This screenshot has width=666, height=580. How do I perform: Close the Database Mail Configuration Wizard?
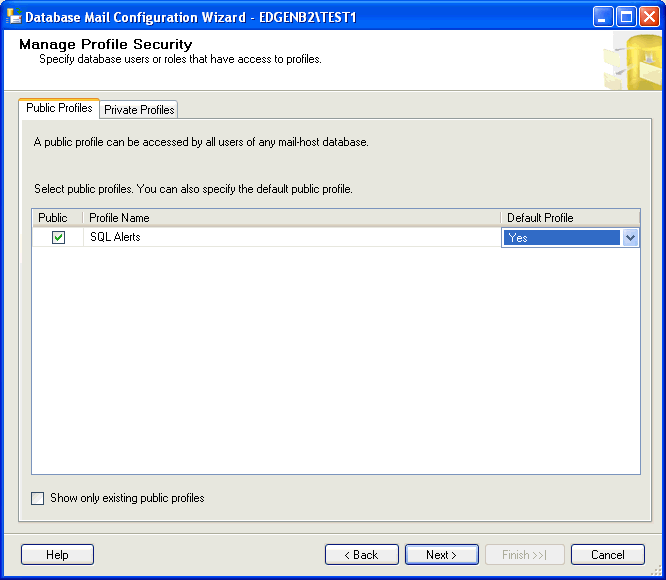(649, 16)
